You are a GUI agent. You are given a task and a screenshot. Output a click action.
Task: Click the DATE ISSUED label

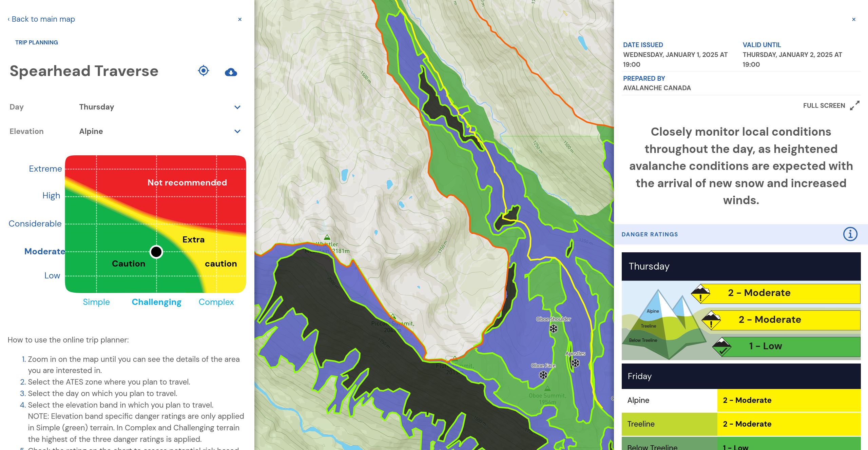click(x=643, y=45)
